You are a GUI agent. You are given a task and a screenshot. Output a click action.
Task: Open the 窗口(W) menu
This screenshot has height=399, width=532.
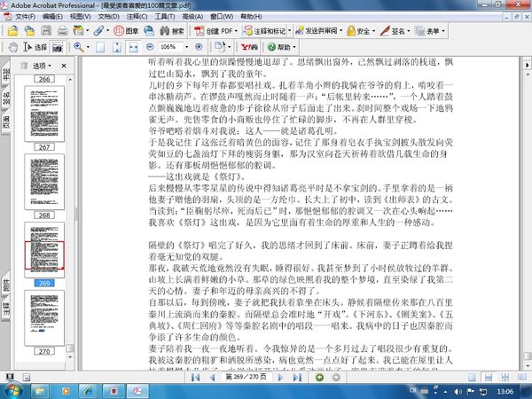(x=222, y=17)
